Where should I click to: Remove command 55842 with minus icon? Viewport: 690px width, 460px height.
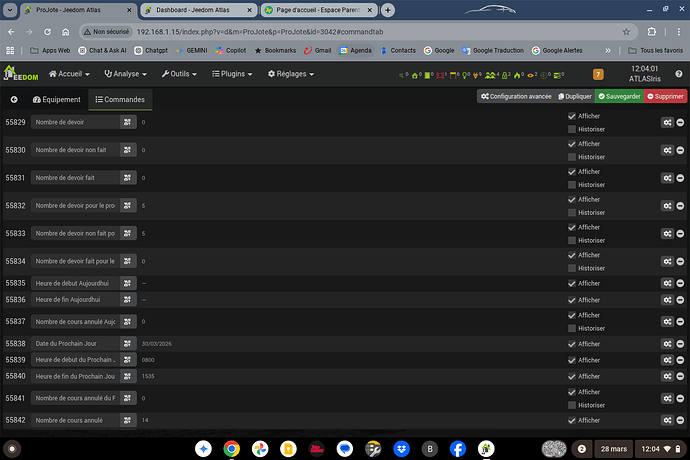pos(680,420)
